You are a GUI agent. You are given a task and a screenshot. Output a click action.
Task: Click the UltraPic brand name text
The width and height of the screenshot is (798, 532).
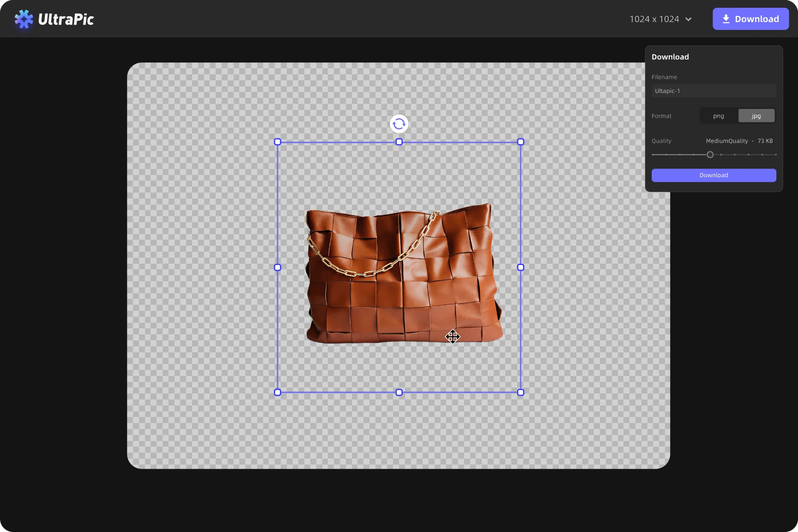[66, 19]
